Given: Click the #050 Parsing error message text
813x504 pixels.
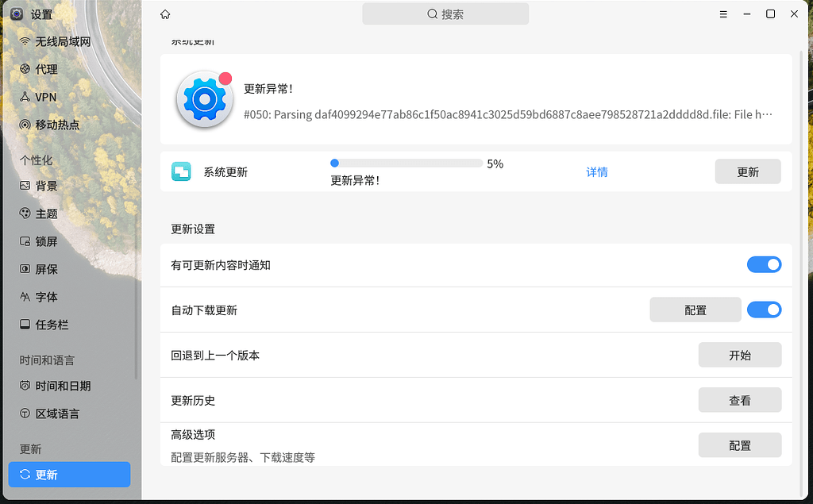Looking at the screenshot, I should [x=508, y=114].
